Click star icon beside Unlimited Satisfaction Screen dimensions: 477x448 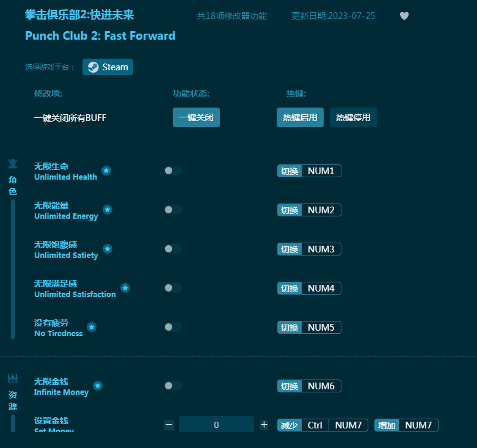tap(125, 288)
